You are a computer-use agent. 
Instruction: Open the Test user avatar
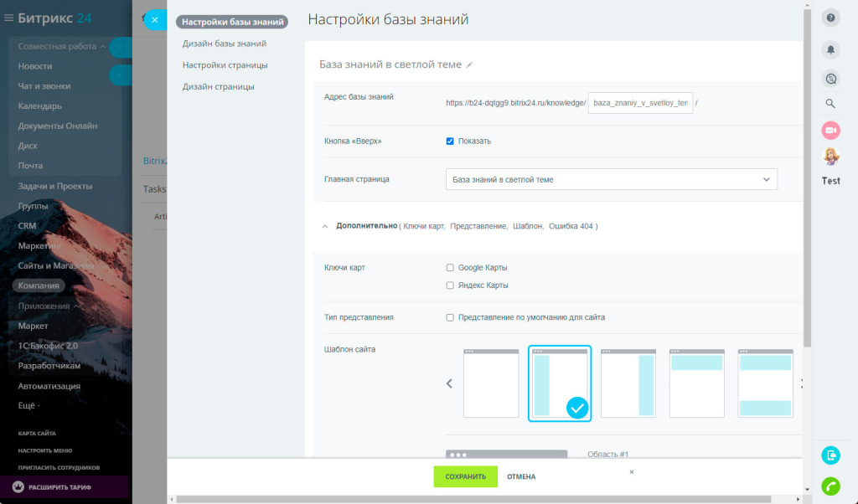(830, 157)
